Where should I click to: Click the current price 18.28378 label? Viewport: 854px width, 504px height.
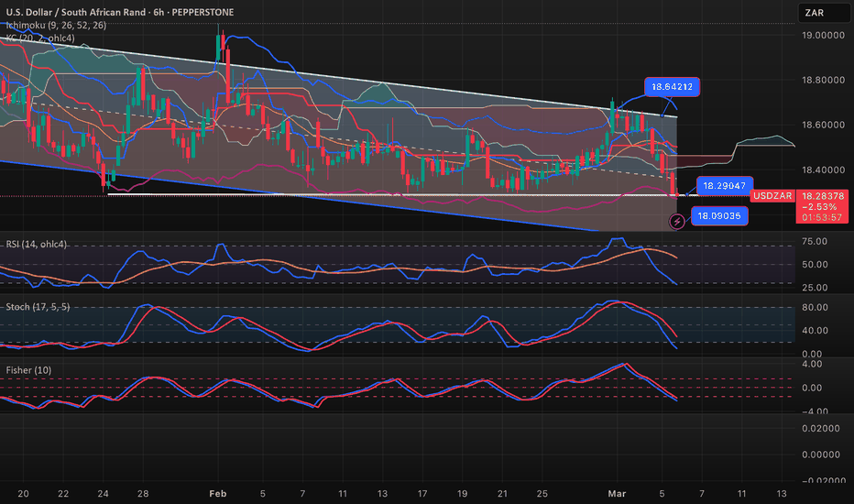pos(823,195)
